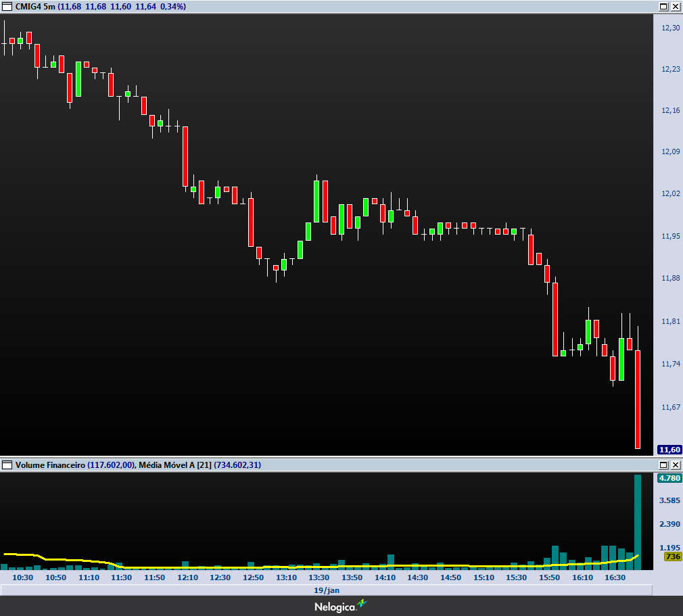Image resolution: width=683 pixels, height=616 pixels.
Task: Click the yellow 736 moving average tag
Action: click(672, 556)
